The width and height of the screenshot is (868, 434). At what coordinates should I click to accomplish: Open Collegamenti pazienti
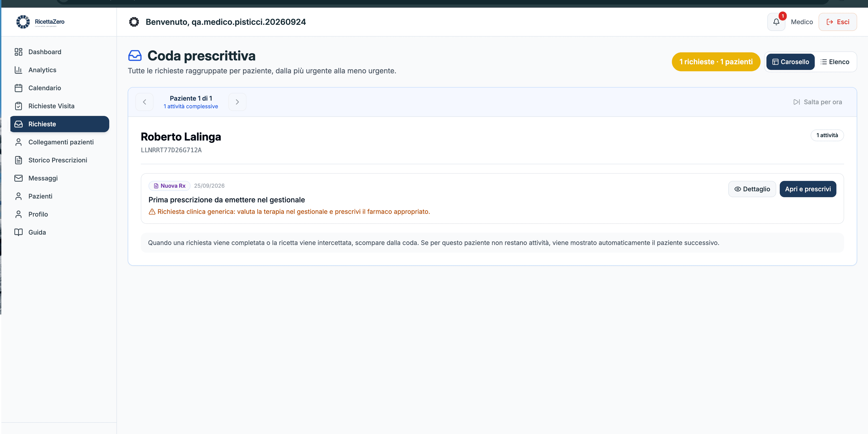tap(60, 142)
